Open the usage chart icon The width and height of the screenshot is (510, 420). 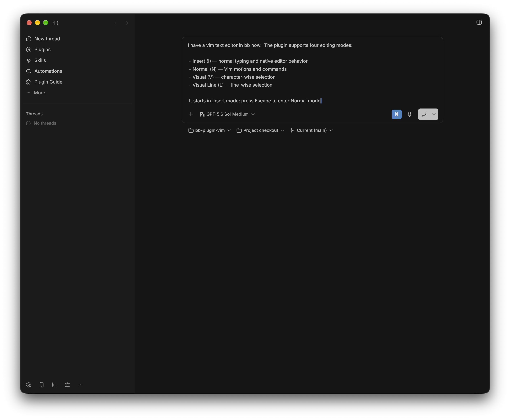tap(54, 385)
